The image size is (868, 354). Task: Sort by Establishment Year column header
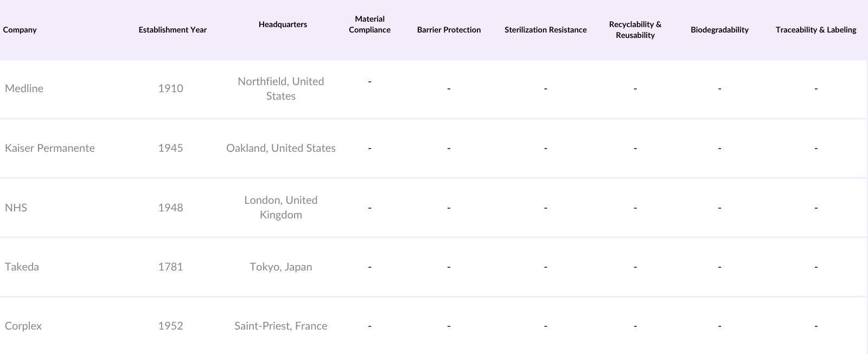coord(173,30)
